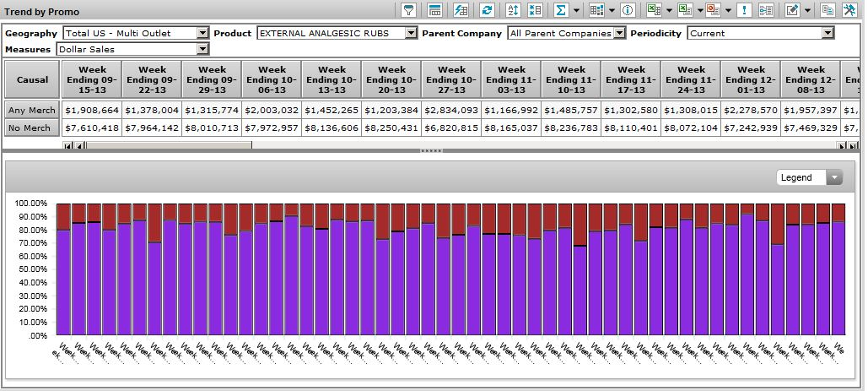This screenshot has width=868, height=391.
Task: Click the table horizontal scrollbar thumb
Action: tap(169, 145)
